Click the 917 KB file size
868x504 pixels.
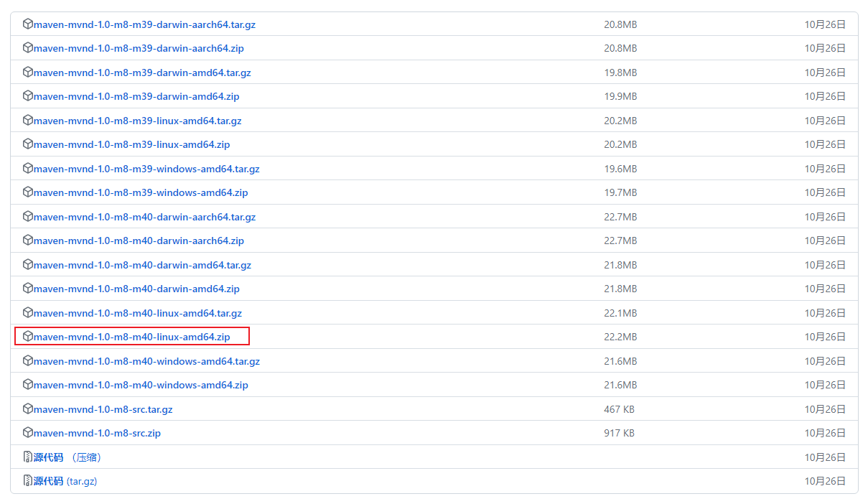pyautogui.click(x=619, y=433)
